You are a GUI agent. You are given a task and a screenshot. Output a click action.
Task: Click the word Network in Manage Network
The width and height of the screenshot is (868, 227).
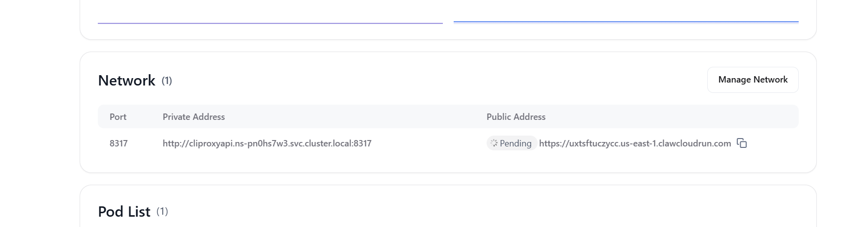tap(771, 80)
